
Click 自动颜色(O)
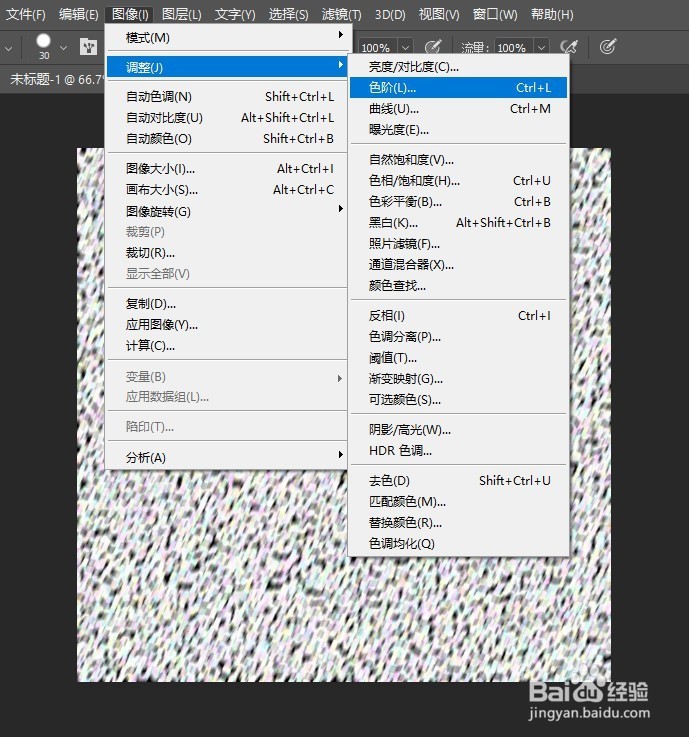tap(227, 139)
